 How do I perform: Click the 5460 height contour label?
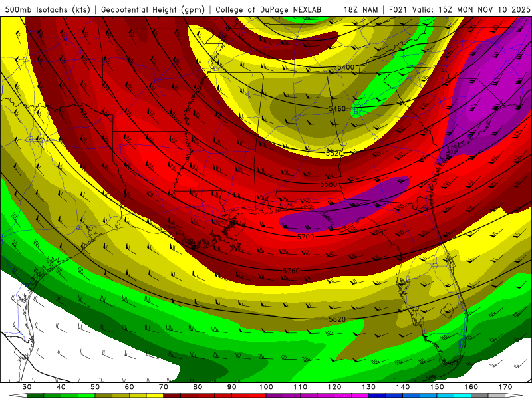(337, 108)
